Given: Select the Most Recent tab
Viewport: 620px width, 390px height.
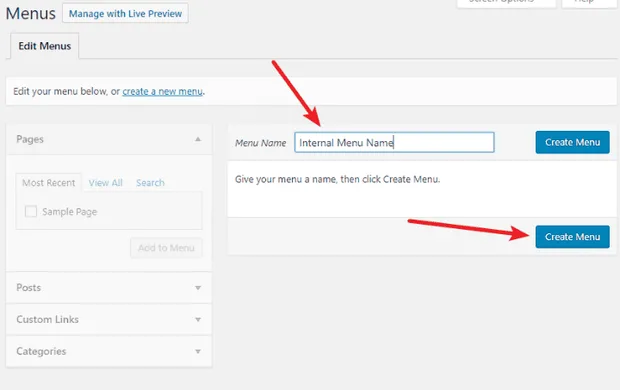Looking at the screenshot, I should click(x=49, y=183).
